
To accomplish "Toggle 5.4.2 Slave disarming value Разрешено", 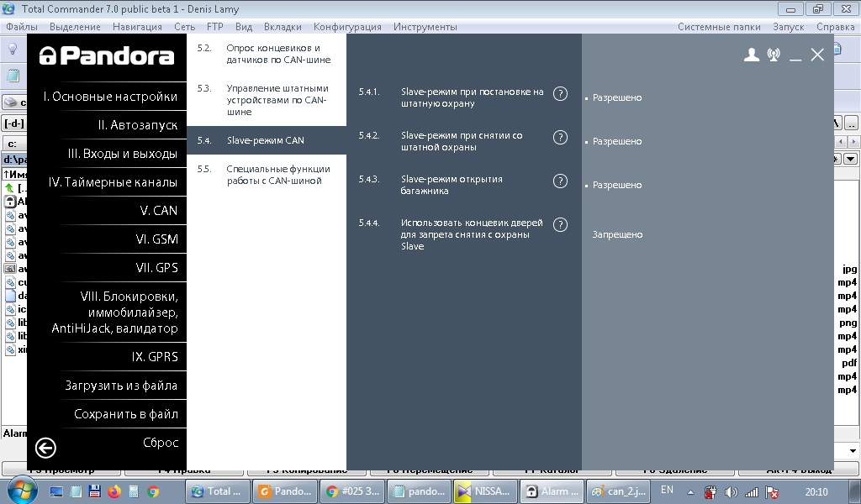I will [x=616, y=141].
